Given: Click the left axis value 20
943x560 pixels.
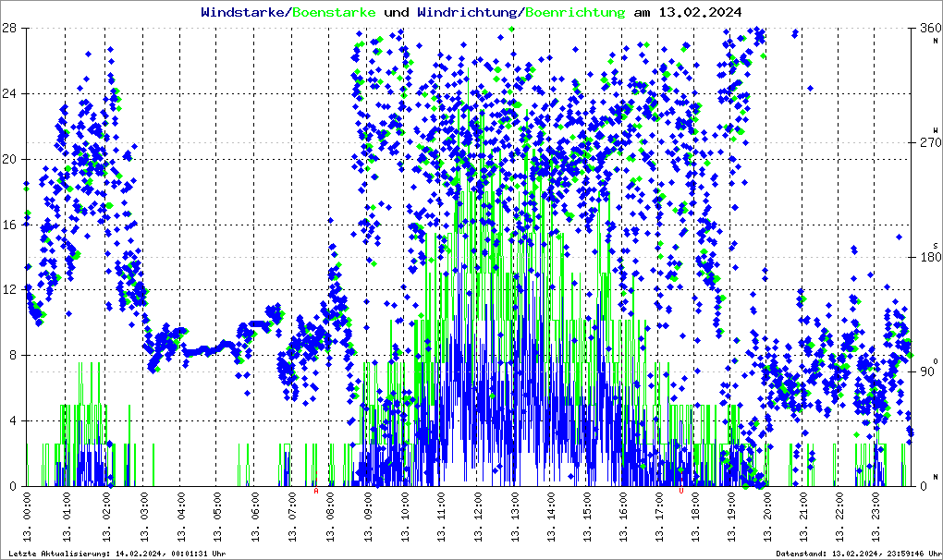Looking at the screenshot, I should (x=8, y=159).
